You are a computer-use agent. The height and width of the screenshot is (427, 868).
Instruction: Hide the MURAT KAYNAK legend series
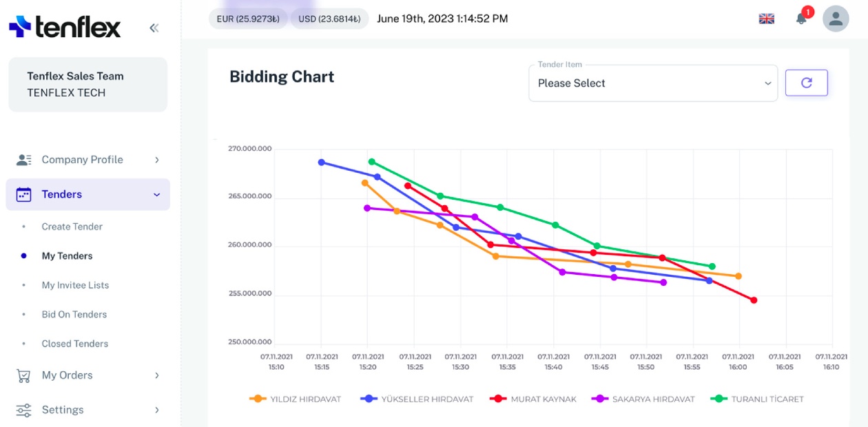(x=533, y=399)
